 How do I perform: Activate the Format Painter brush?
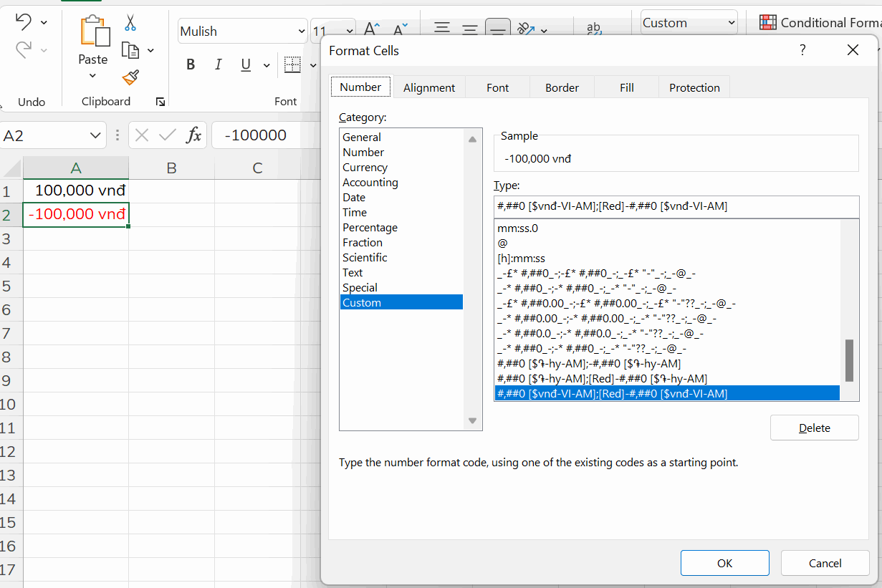(x=130, y=77)
